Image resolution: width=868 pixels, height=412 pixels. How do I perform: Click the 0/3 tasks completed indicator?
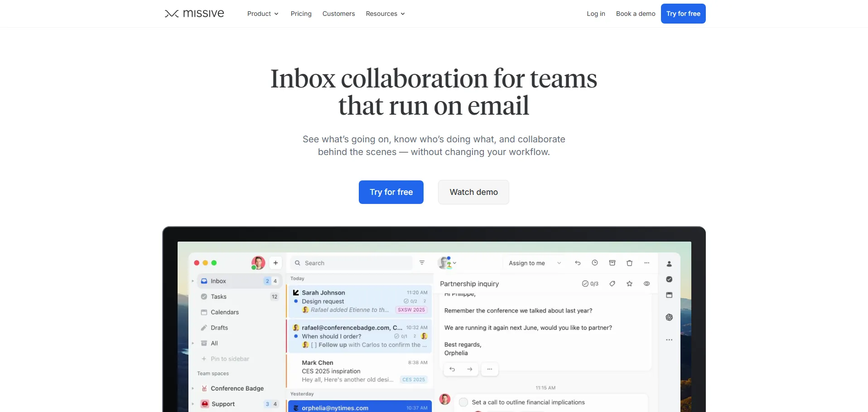click(x=590, y=284)
